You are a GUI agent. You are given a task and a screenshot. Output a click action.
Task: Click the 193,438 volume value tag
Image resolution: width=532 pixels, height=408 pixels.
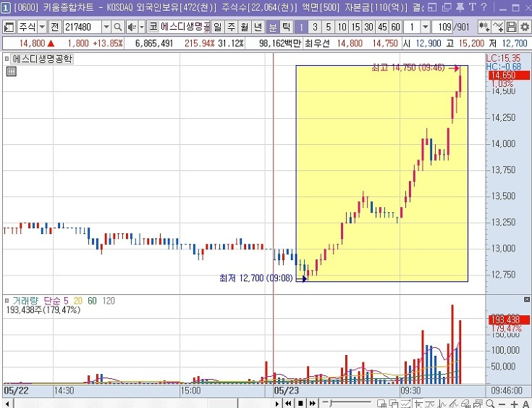[x=509, y=320]
